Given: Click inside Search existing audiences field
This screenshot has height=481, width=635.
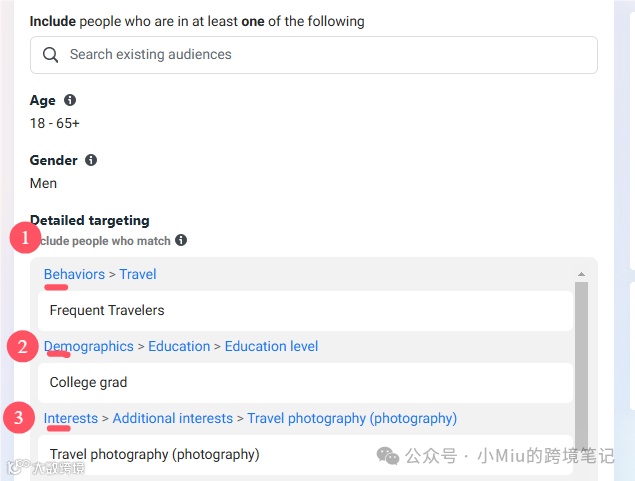Looking at the screenshot, I should (x=320, y=55).
